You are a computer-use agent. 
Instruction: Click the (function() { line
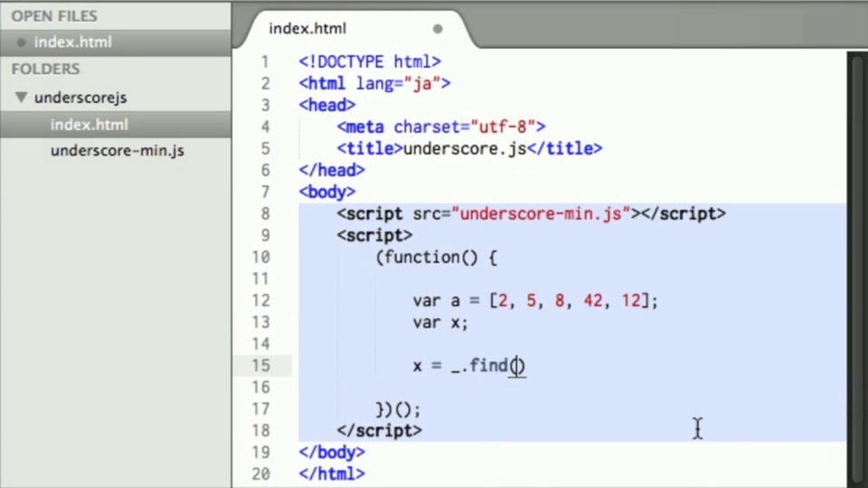pyautogui.click(x=437, y=258)
